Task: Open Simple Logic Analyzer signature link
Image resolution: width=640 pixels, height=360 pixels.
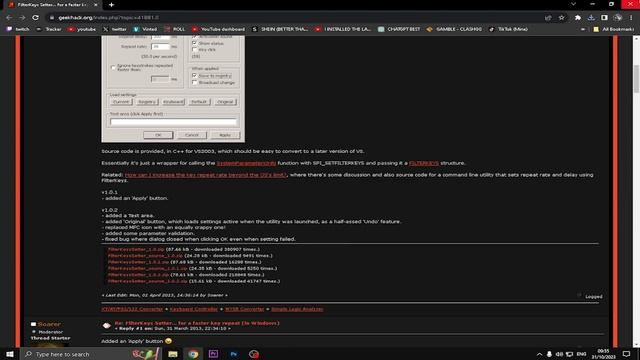Action: coord(297,309)
